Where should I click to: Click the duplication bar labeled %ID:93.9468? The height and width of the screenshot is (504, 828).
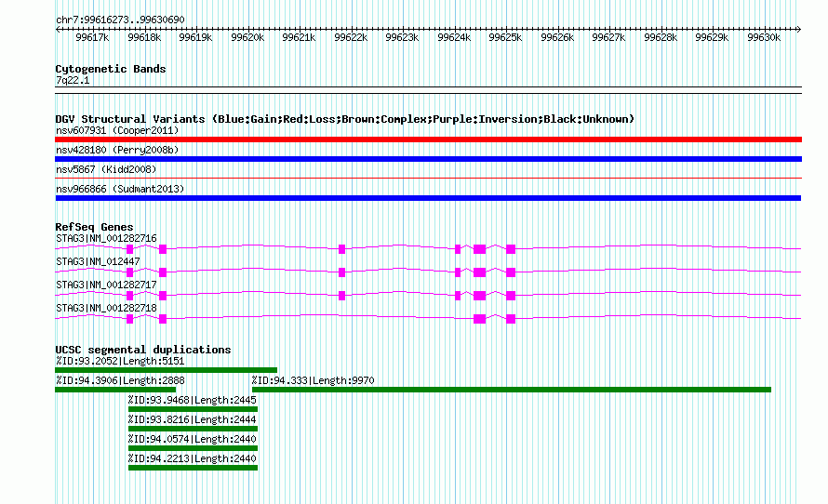pos(193,409)
